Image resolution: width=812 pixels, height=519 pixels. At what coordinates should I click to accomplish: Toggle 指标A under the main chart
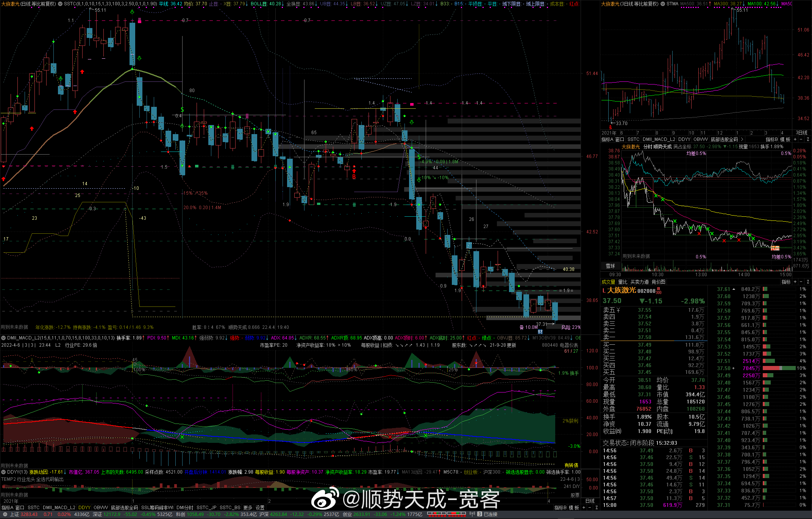click(x=7, y=508)
